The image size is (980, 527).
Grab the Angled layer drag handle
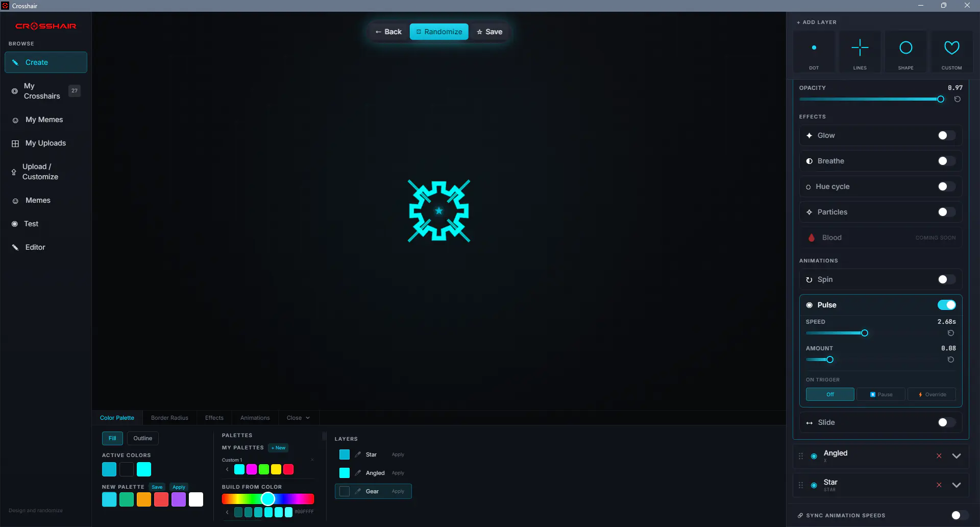801,456
